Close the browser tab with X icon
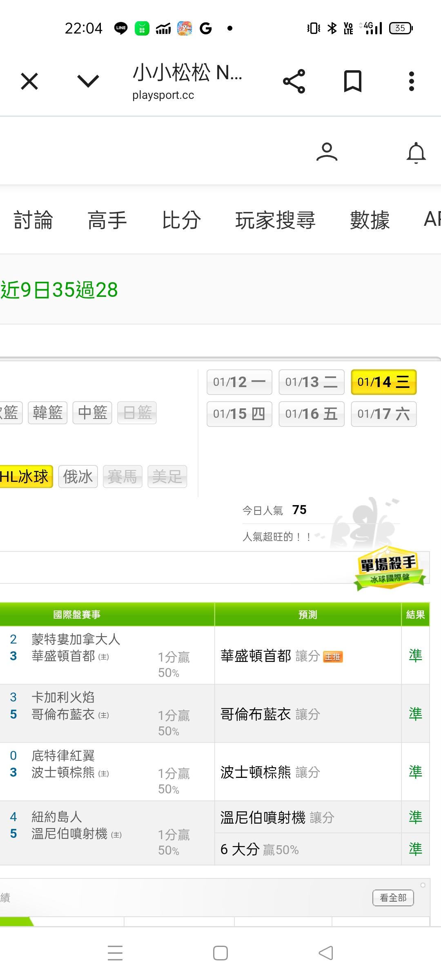The image size is (441, 980). (29, 81)
